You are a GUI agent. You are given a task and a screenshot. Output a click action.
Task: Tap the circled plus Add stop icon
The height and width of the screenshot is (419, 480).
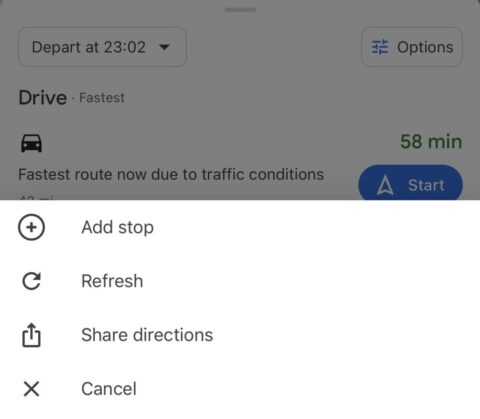[x=31, y=228]
